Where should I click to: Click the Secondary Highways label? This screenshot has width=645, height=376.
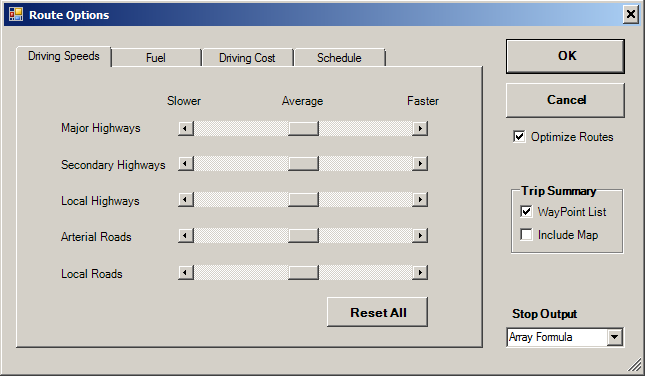pyautogui.click(x=113, y=165)
